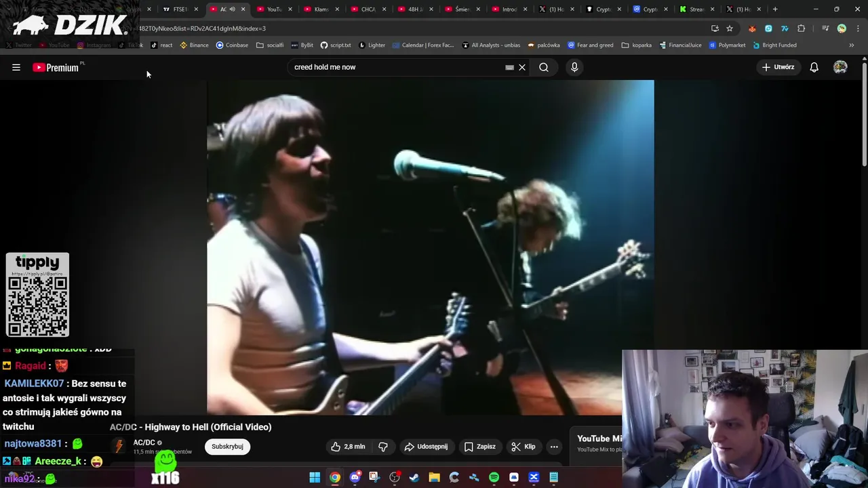Open Snipping Tool from the taskbar
The height and width of the screenshot is (488, 868).
click(x=374, y=477)
